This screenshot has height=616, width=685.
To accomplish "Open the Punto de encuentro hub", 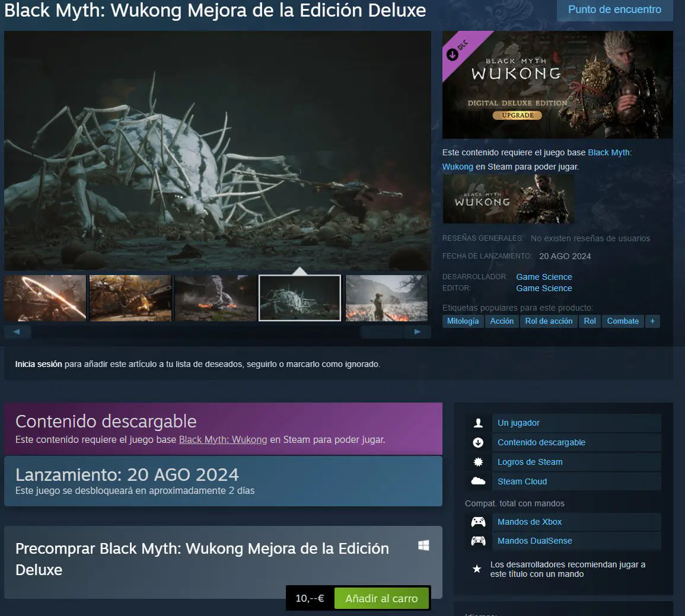I will (x=614, y=9).
